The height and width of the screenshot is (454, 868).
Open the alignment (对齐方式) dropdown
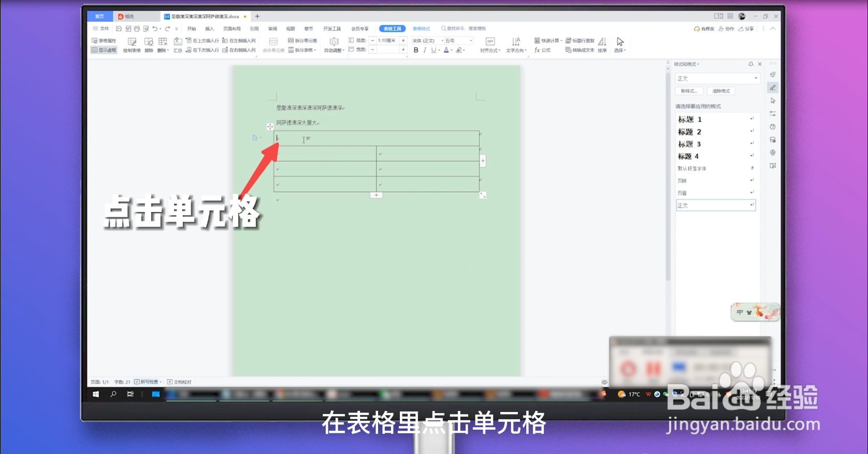click(x=490, y=45)
